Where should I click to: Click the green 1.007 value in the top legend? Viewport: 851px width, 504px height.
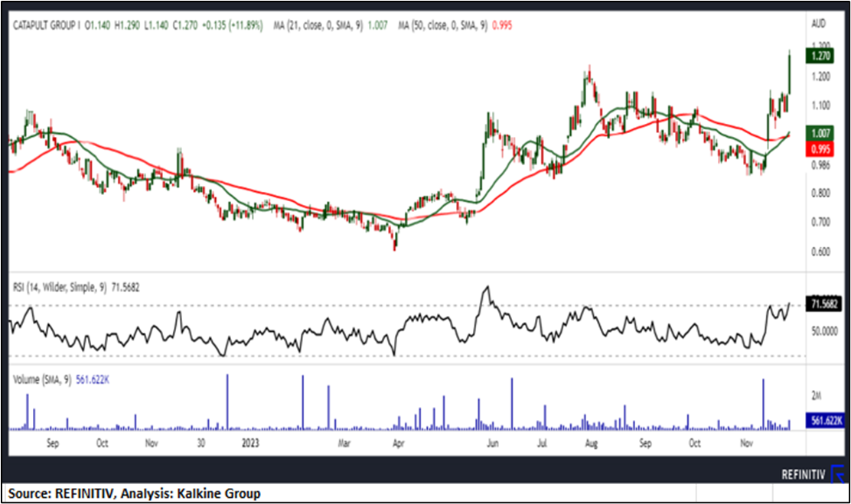tap(378, 25)
